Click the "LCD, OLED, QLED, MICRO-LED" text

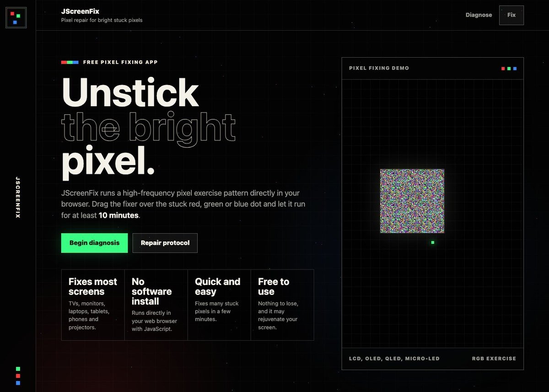coord(394,359)
